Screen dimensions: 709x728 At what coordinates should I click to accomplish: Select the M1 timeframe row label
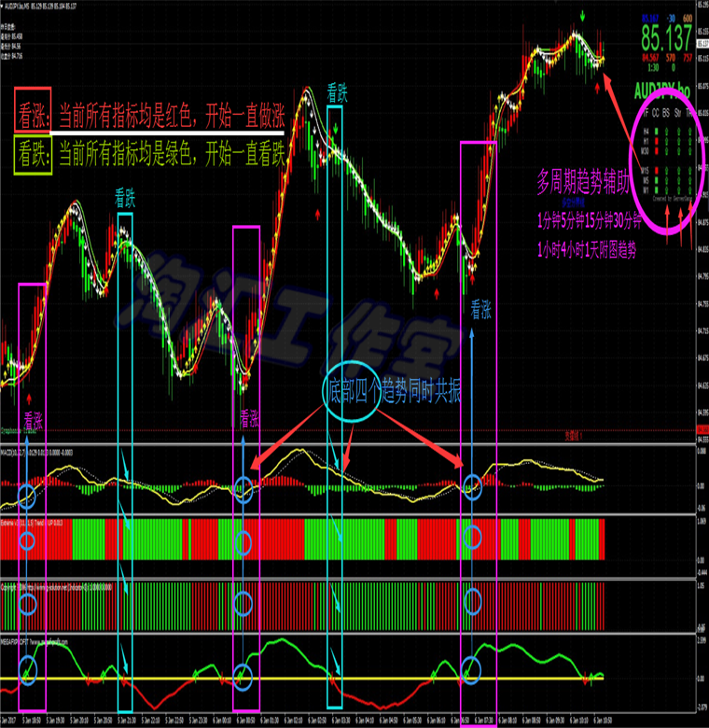646,189
